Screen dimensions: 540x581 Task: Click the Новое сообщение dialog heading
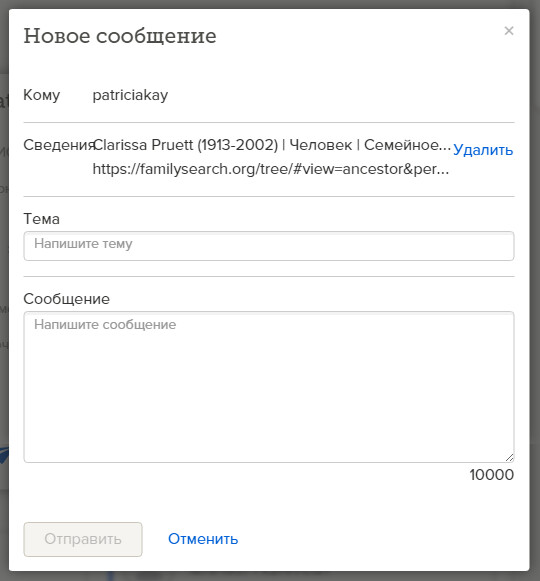click(120, 36)
